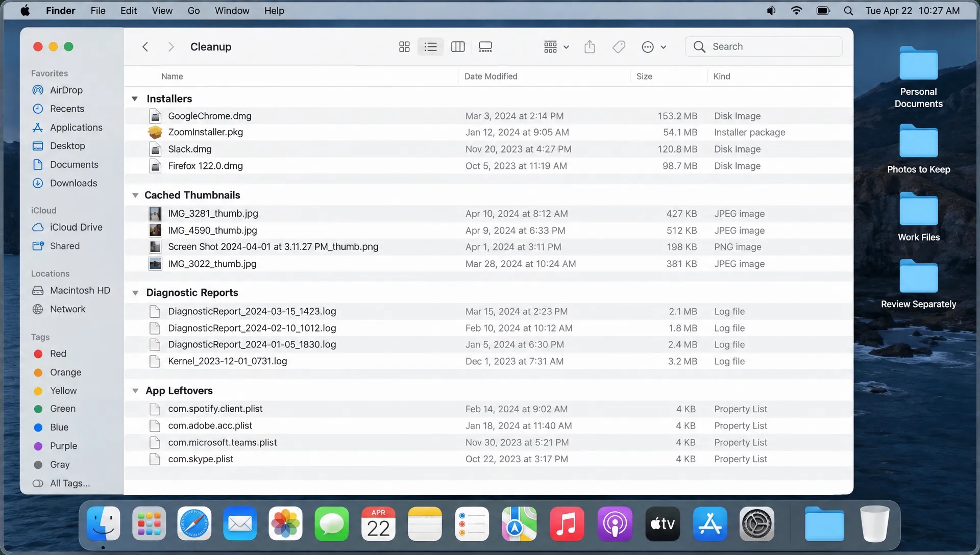Image resolution: width=980 pixels, height=555 pixels.
Task: Click the Share toolbar icon
Action: point(590,47)
